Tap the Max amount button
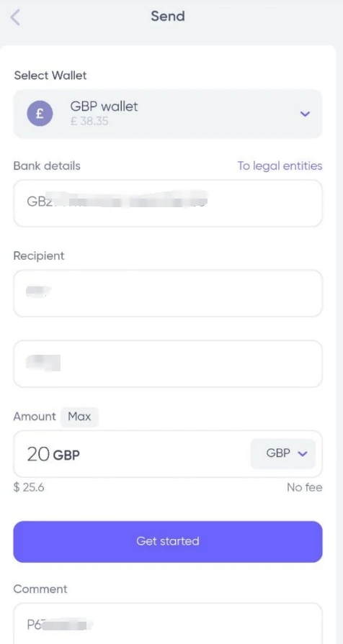The image size is (343, 644). pos(79,417)
